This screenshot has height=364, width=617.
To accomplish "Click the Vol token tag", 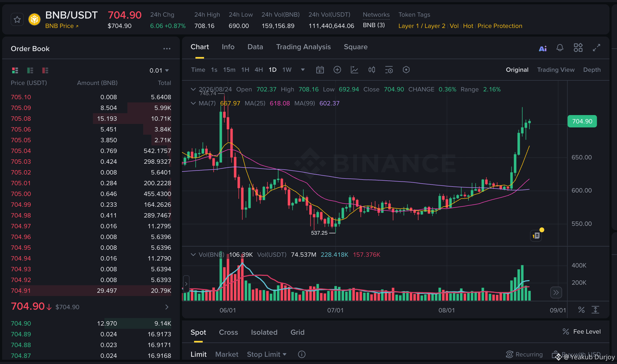I will (x=454, y=26).
